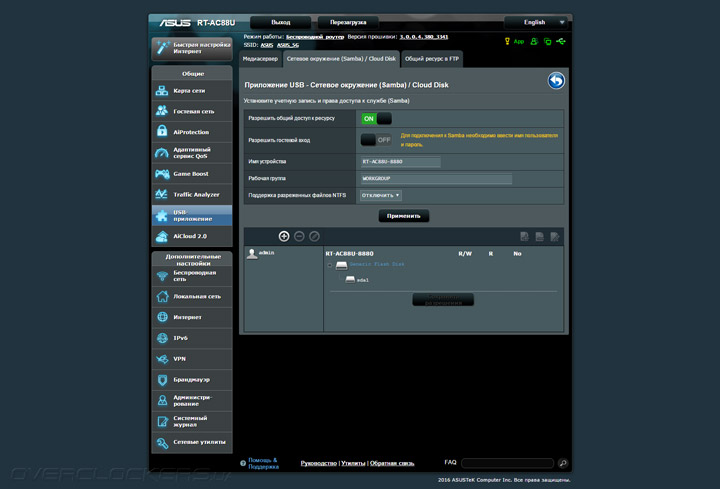Click the search magnifier icon beside FAQ
Image resolution: width=720 pixels, height=489 pixels.
coord(563,463)
